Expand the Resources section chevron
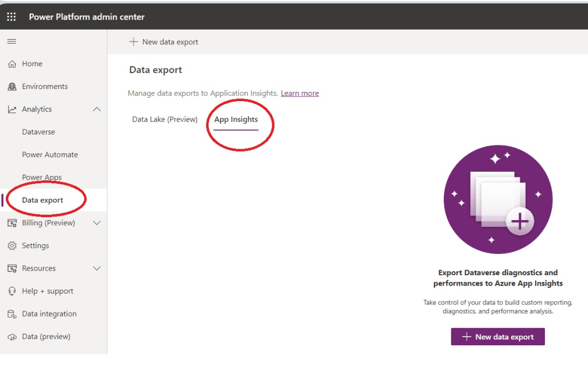Screen dimensions: 588x370 click(x=97, y=268)
